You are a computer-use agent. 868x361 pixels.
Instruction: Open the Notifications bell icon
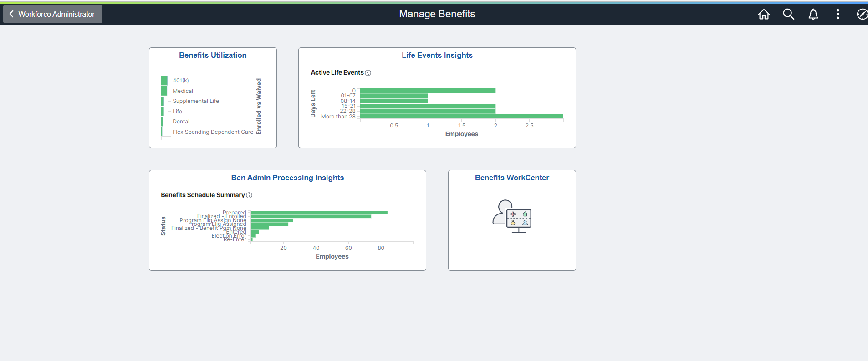(x=813, y=15)
